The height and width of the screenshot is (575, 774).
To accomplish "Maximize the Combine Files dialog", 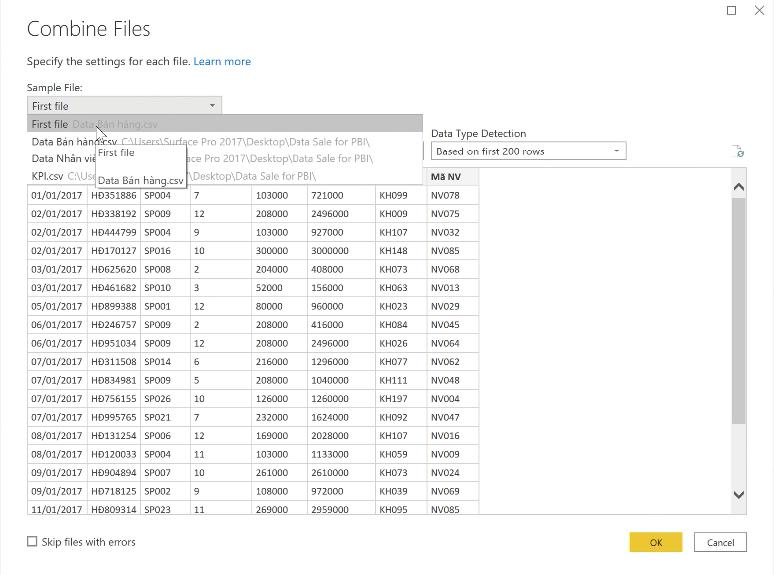I will point(731,10).
